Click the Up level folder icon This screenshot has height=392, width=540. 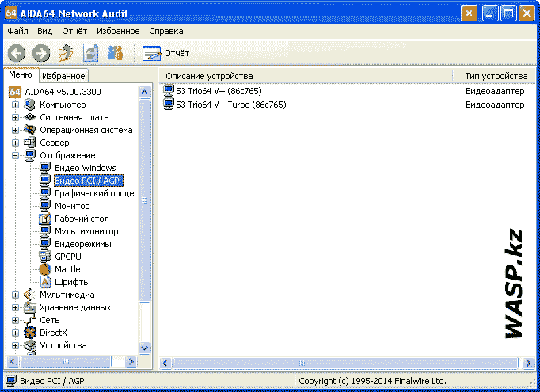(66, 53)
